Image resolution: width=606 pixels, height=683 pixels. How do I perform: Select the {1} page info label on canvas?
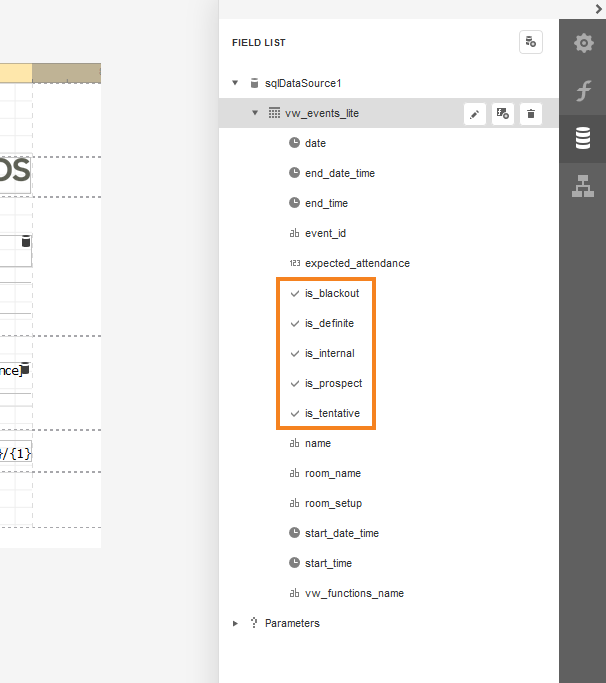16,454
